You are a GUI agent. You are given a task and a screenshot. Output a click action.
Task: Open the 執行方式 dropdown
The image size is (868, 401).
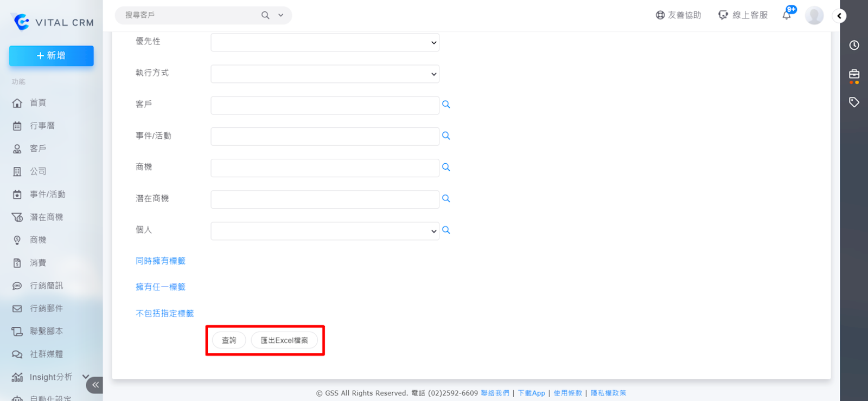coord(324,74)
